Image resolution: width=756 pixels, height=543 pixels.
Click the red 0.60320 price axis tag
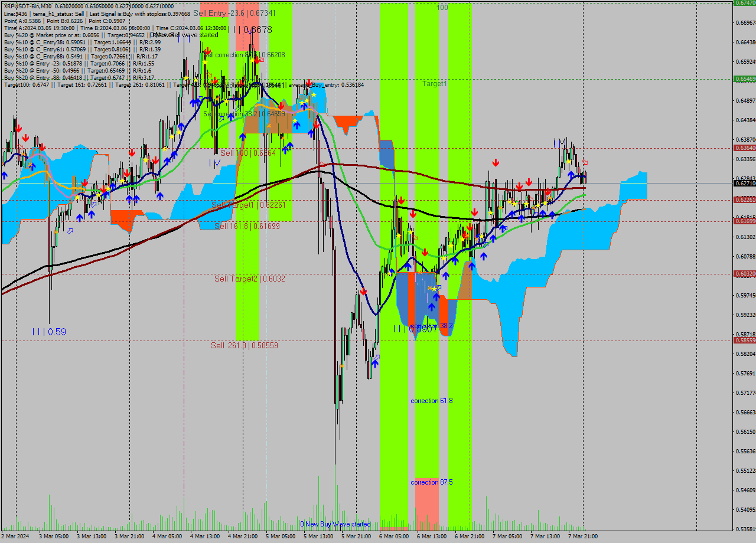pos(744,273)
